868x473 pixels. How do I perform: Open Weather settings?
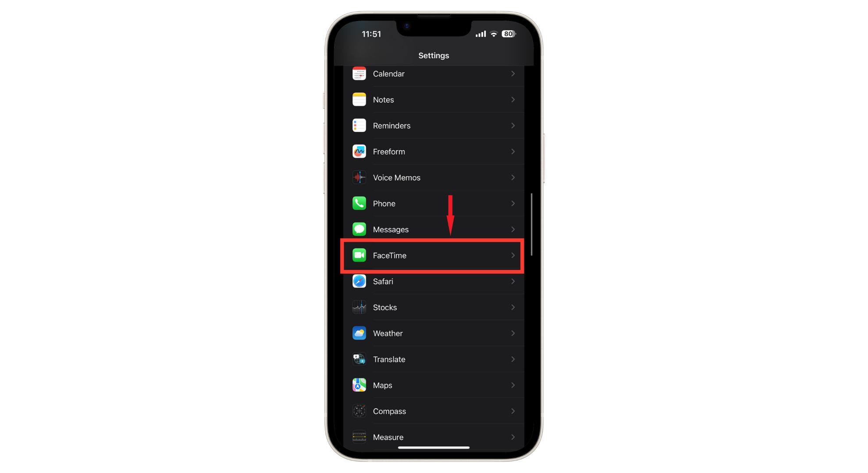(434, 332)
